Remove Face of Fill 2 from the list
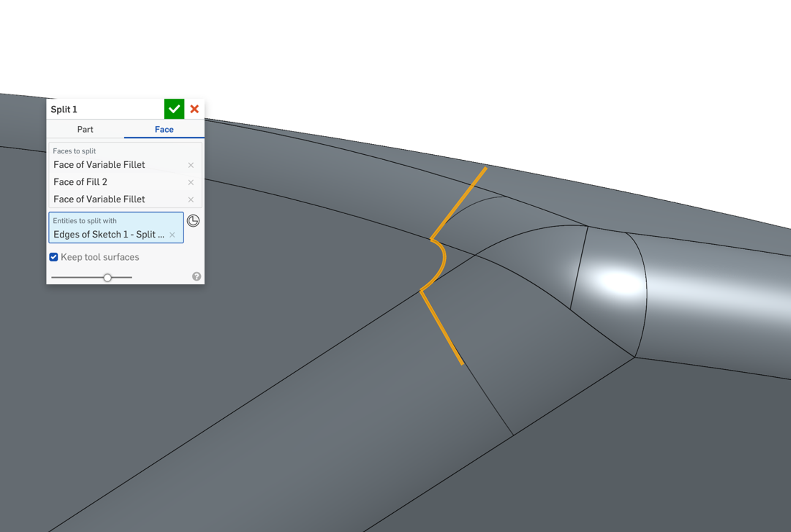Screen dimensions: 791x532 (191, 182)
